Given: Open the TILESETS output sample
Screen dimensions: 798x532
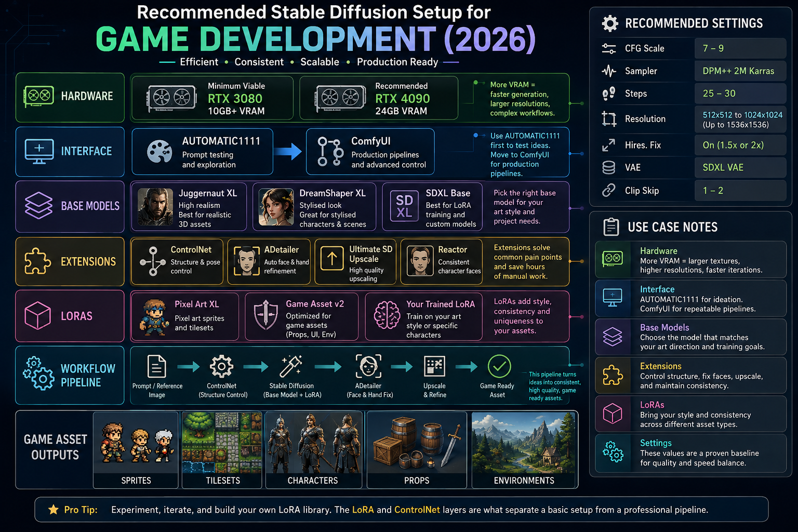Looking at the screenshot, I should pyautogui.click(x=222, y=450).
